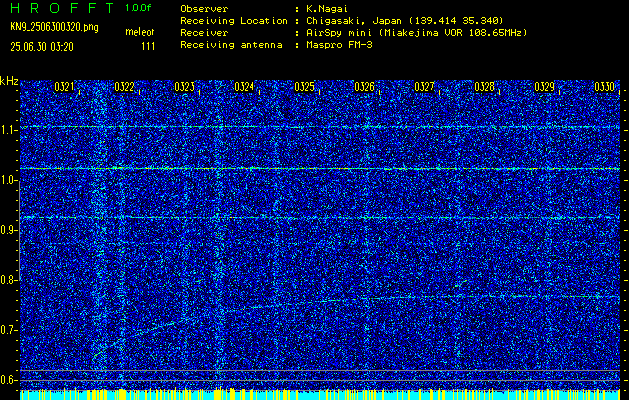Select the observer name K.Nagai
629x400 pixels.
pos(327,8)
